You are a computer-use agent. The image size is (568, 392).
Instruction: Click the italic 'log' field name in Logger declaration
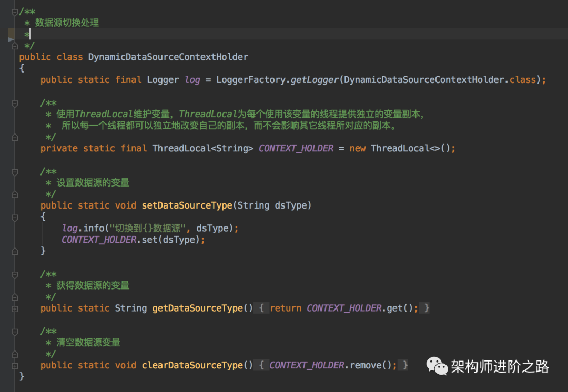point(192,80)
